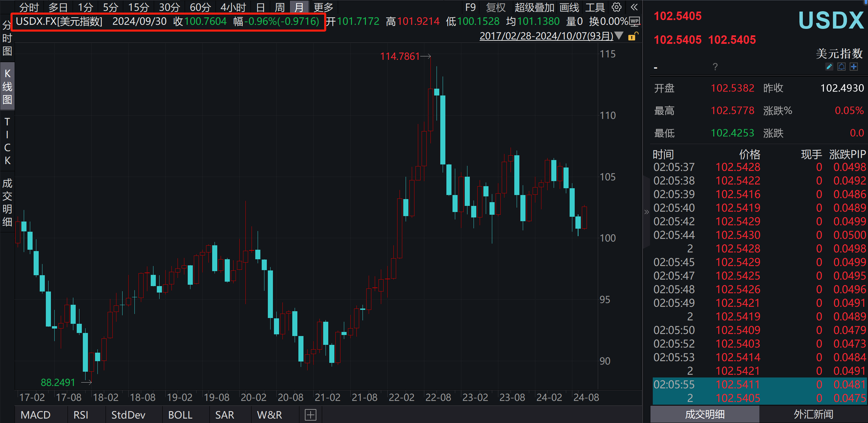This screenshot has height=423, width=868.
Task: Click the question mark help icon
Action: pyautogui.click(x=715, y=67)
